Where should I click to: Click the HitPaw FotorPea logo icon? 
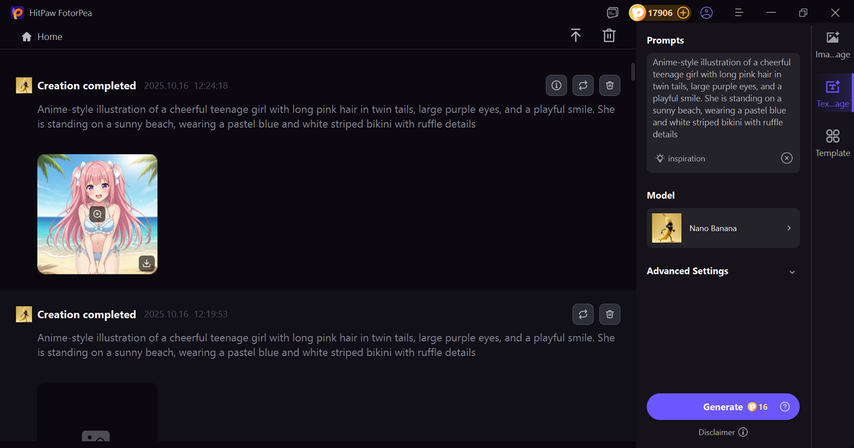pos(17,13)
